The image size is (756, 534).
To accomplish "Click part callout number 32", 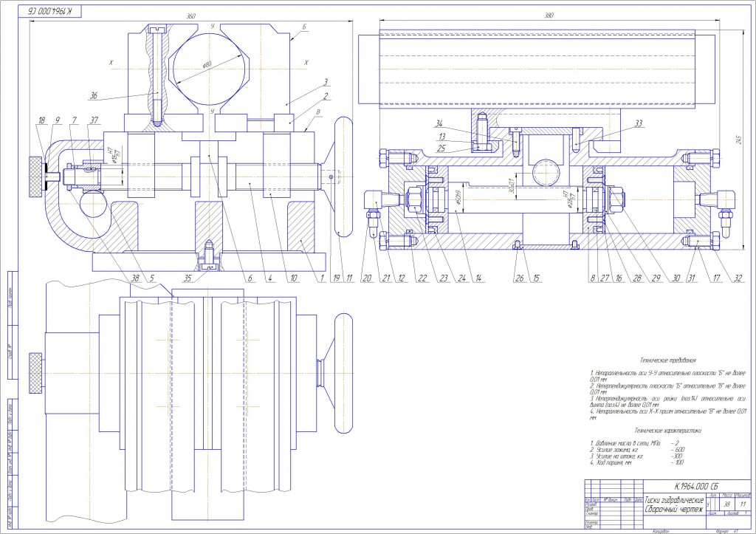I will pyautogui.click(x=738, y=278).
